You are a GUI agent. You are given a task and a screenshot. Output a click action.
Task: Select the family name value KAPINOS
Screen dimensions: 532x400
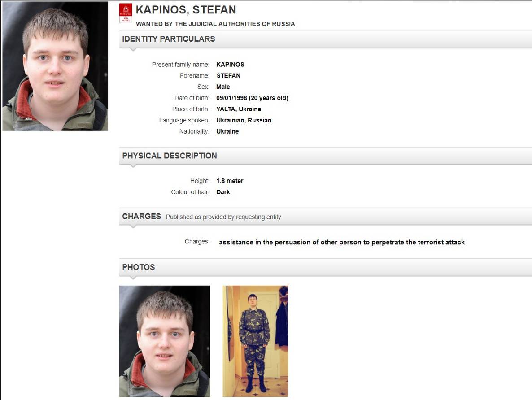click(231, 65)
